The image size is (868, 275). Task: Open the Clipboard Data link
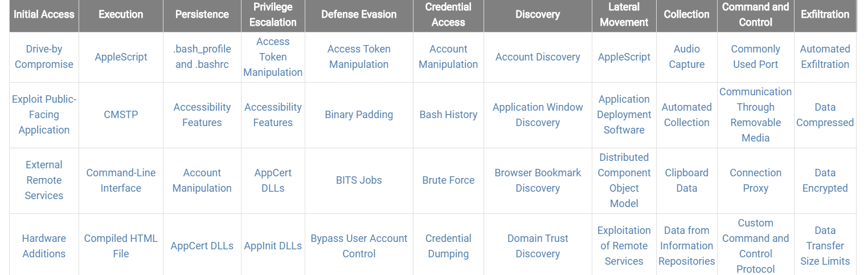coord(686,180)
